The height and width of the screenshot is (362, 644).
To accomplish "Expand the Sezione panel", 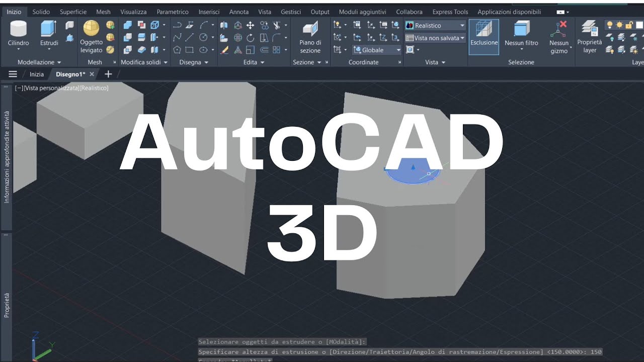I will tap(307, 62).
